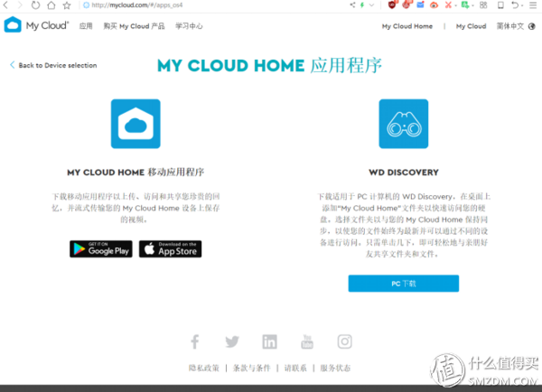Open the second red badge extension icon
Image resolution: width=542 pixels, height=392 pixels.
(x=406, y=5)
